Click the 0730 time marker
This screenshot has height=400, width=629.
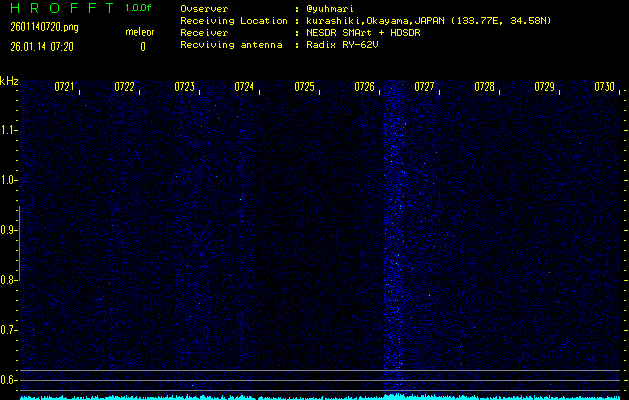point(605,87)
